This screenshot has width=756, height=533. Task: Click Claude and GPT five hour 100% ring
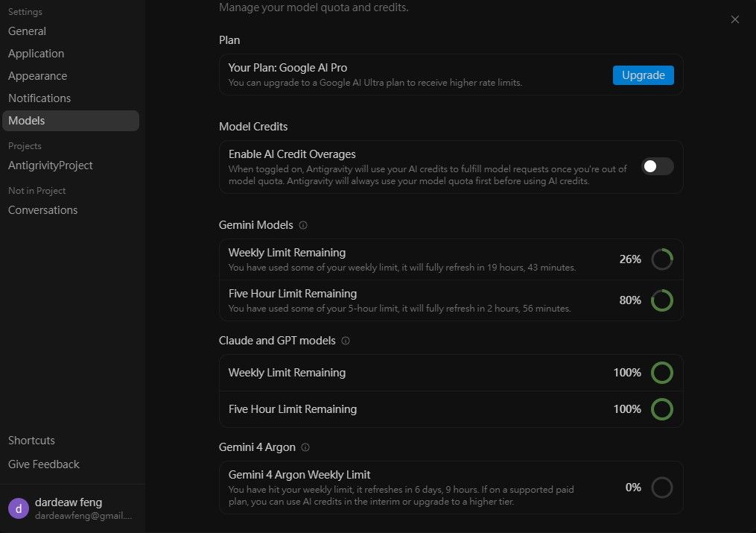[x=662, y=409]
